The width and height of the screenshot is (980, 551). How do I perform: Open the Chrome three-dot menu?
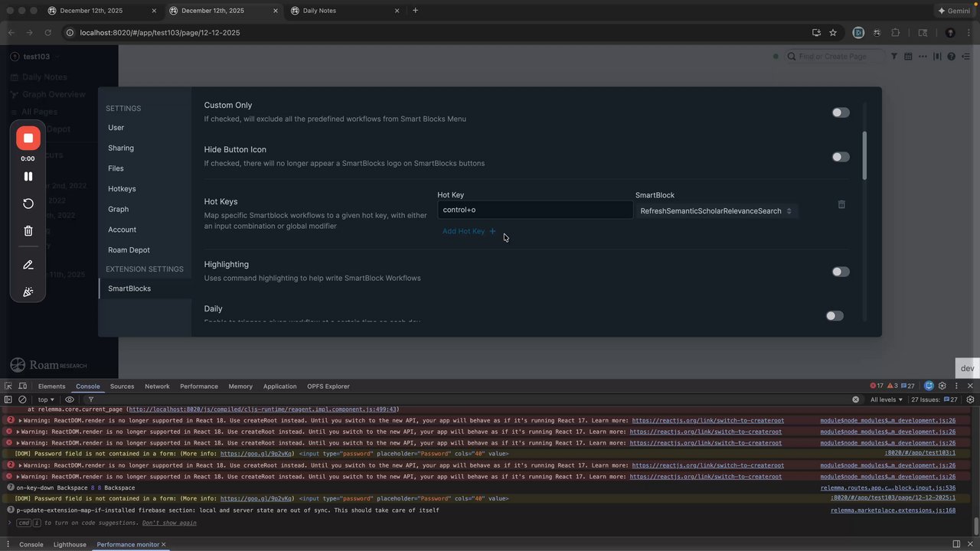(967, 33)
